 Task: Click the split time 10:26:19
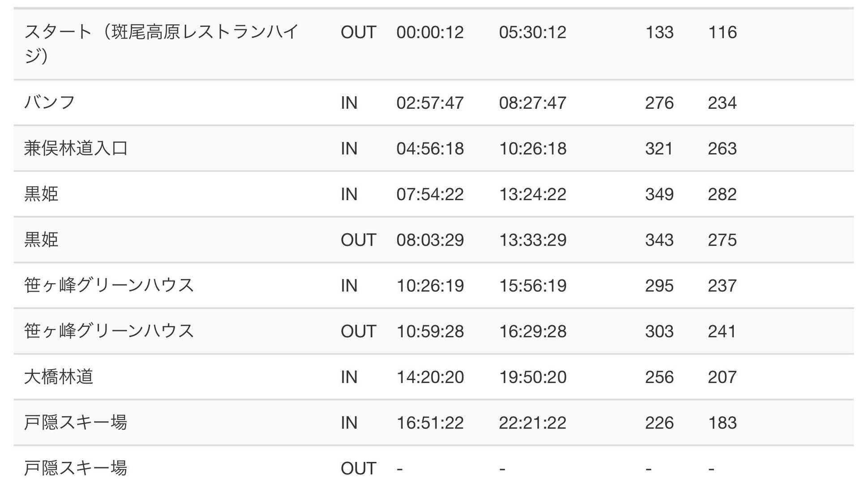(x=430, y=286)
